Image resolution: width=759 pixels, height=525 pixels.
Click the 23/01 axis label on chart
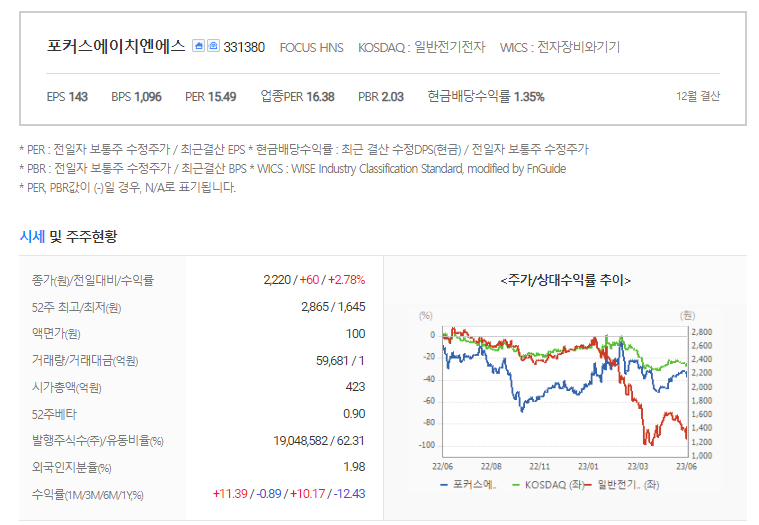click(x=588, y=466)
